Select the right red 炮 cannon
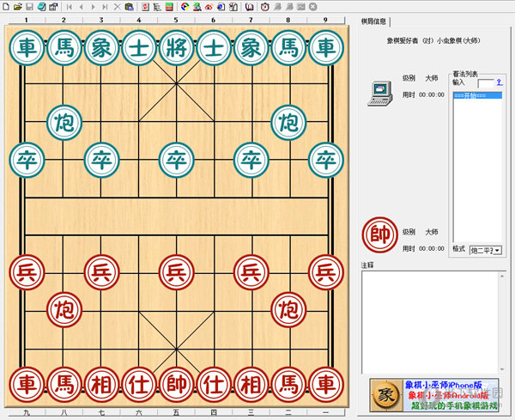515x420 pixels. point(288,310)
